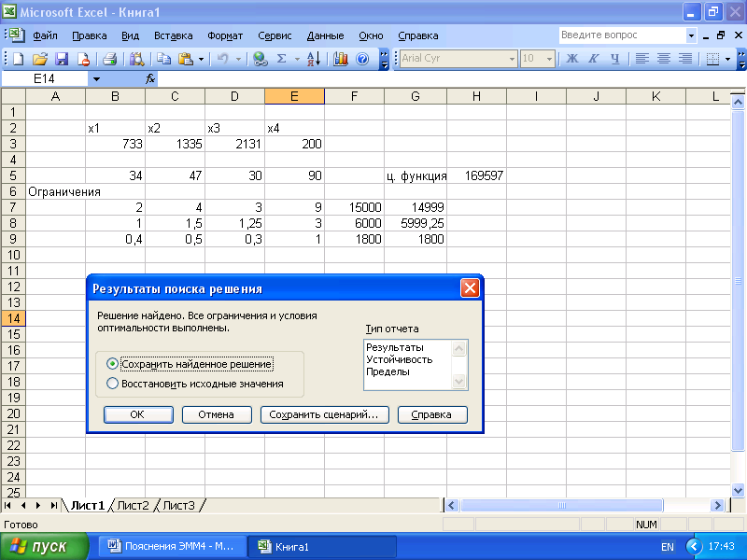The image size is (747, 560).
Task: Click the EN language indicator in tray
Action: click(x=668, y=547)
